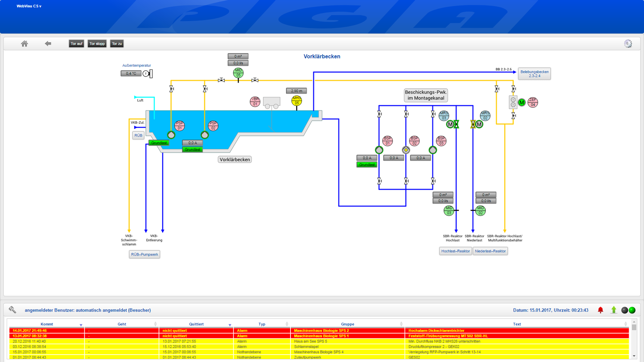644x362 pixels.
Task: Open settings gear icon at top right
Action: (628, 44)
